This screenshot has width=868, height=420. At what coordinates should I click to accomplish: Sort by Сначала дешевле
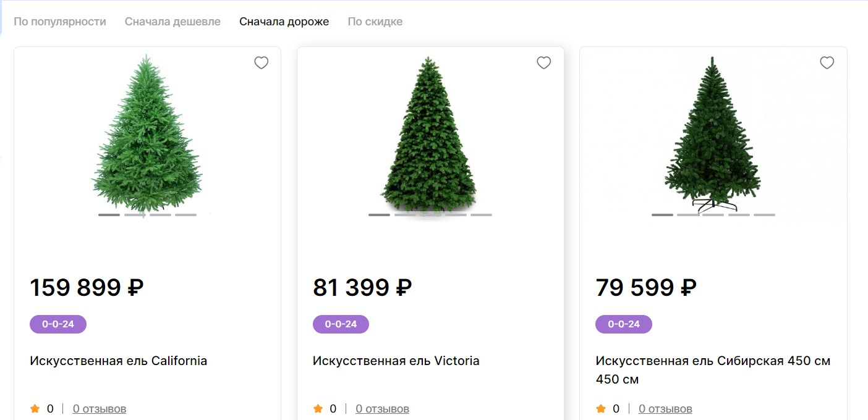(172, 22)
